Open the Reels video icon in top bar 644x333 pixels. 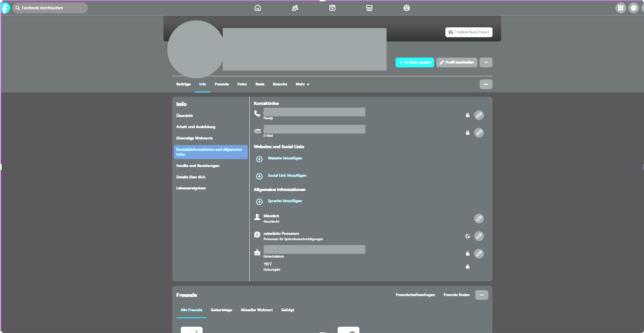332,8
